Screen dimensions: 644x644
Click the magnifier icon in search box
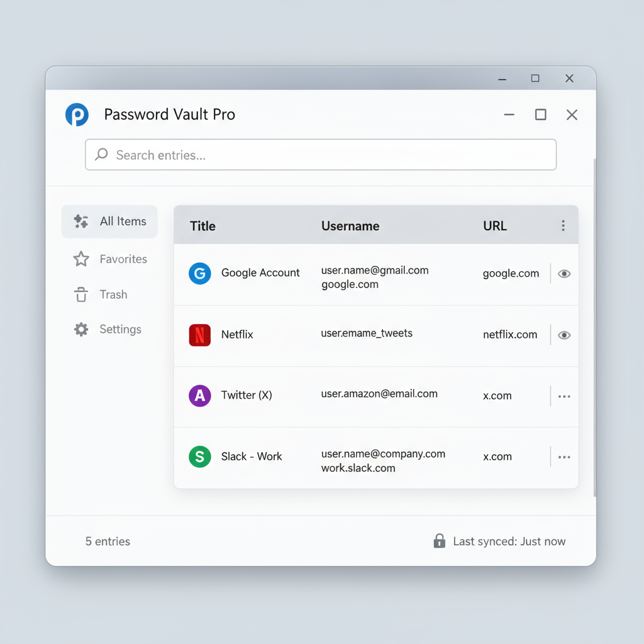tap(101, 155)
